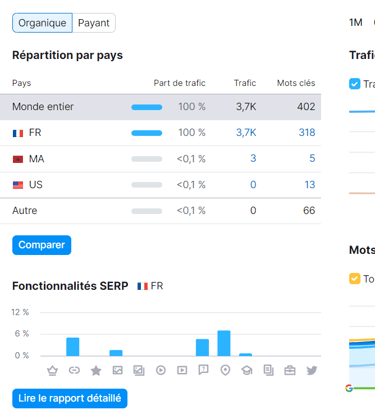Open the MA traffic value 3
375x419 pixels.
(253, 158)
